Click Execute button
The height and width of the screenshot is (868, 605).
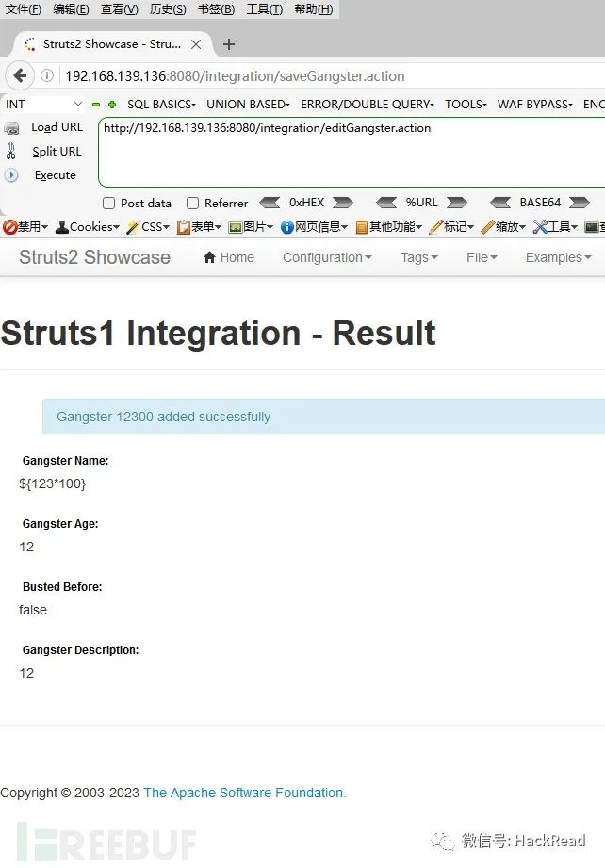55,175
